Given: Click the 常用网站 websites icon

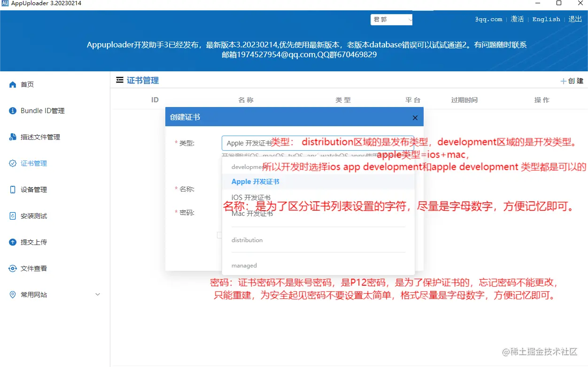Looking at the screenshot, I should pos(12,294).
